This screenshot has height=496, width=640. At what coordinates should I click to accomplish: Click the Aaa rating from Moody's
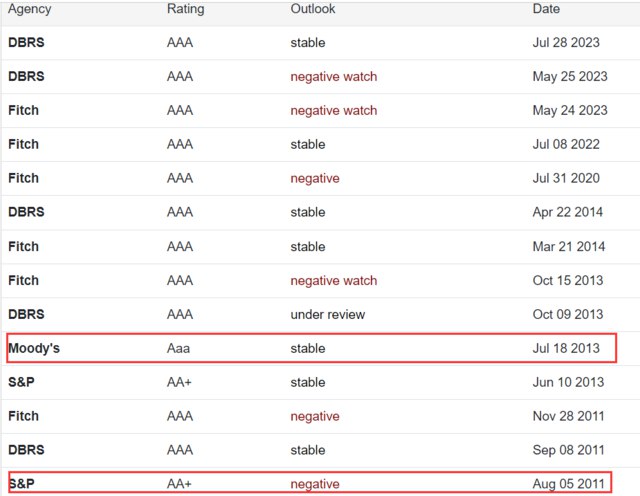tap(179, 348)
